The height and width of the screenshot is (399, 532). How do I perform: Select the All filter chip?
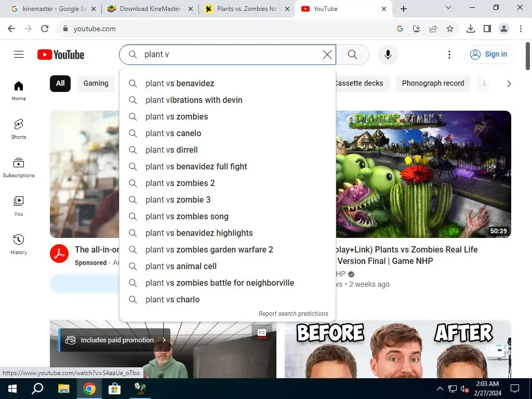[x=60, y=84]
